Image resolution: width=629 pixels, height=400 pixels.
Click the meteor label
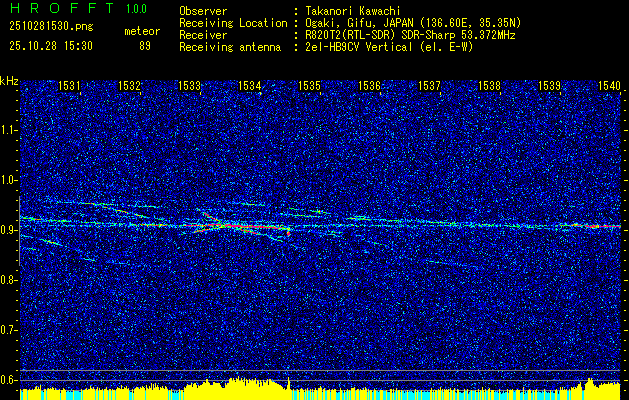click(x=142, y=31)
